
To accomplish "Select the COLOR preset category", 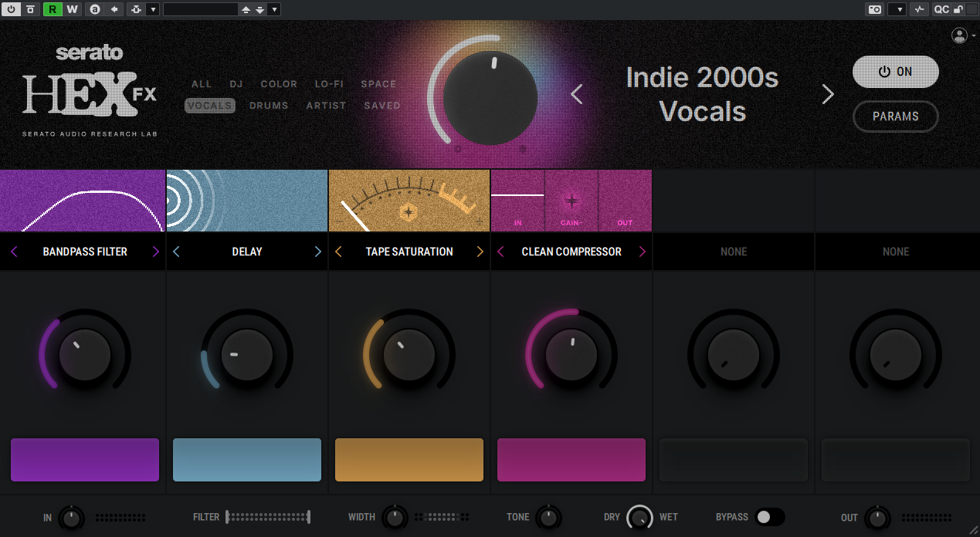I will click(x=279, y=84).
